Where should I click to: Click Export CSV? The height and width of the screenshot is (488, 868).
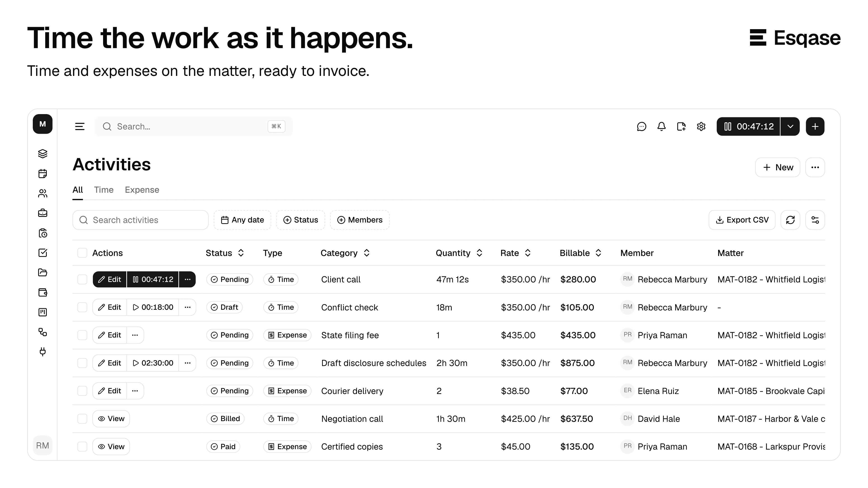pyautogui.click(x=742, y=220)
